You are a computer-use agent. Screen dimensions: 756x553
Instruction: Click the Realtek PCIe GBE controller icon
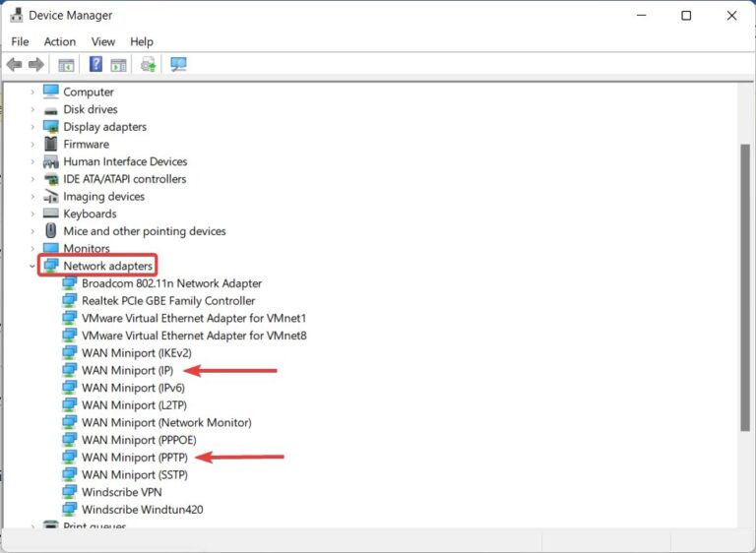pyautogui.click(x=70, y=300)
